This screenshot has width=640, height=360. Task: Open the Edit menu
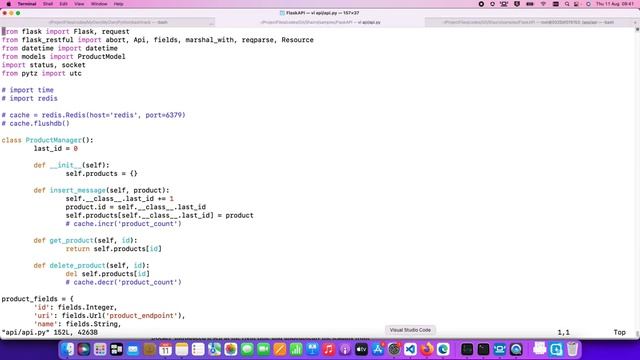(x=63, y=4)
